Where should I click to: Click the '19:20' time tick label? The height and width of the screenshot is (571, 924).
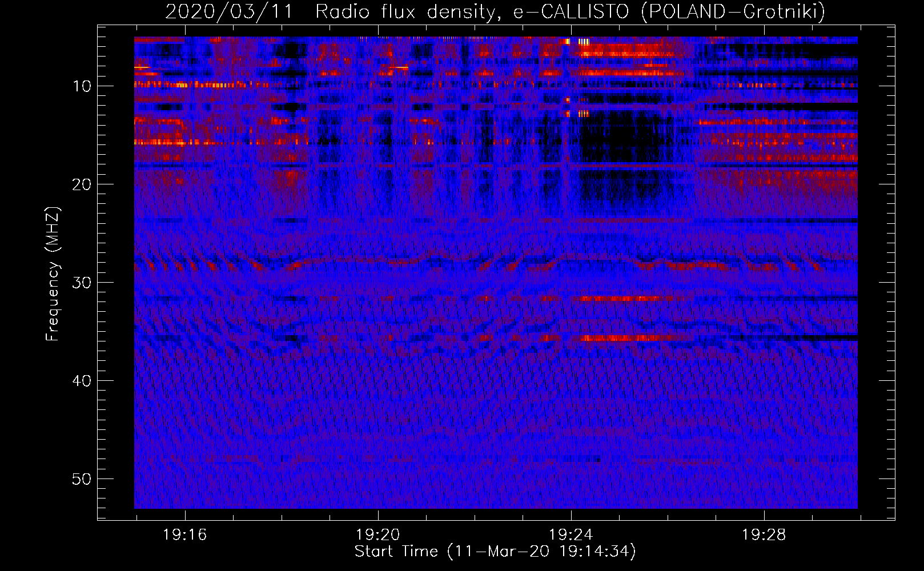377,535
